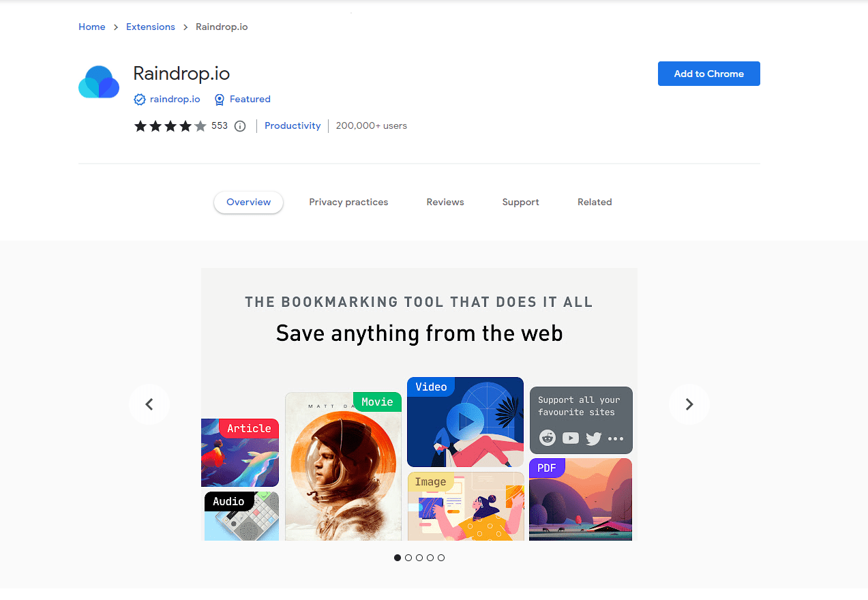This screenshot has width=868, height=600.
Task: Advance the carousel with the right arrow
Action: click(x=689, y=404)
